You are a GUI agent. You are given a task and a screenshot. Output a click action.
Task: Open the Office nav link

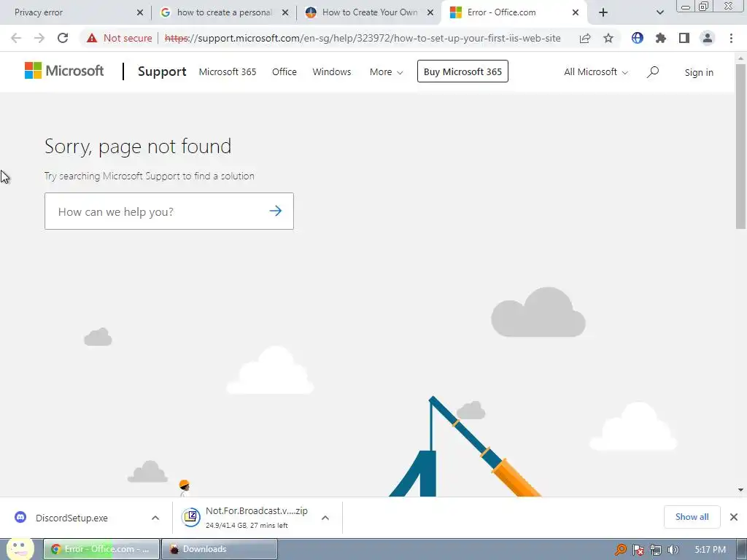(x=285, y=72)
